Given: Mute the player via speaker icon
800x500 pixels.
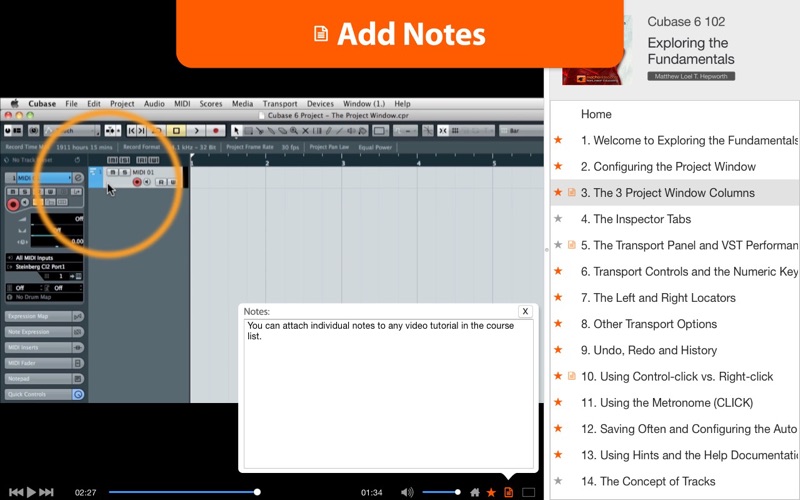Looking at the screenshot, I should click(x=407, y=492).
